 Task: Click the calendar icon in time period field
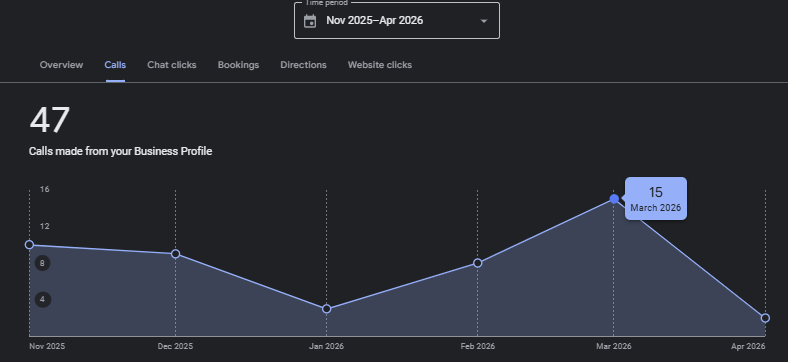click(310, 21)
